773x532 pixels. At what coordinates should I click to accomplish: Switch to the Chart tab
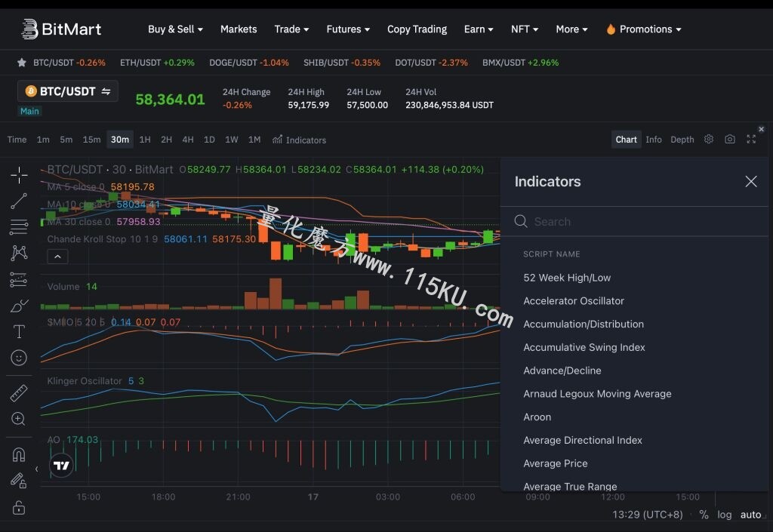[x=626, y=140]
